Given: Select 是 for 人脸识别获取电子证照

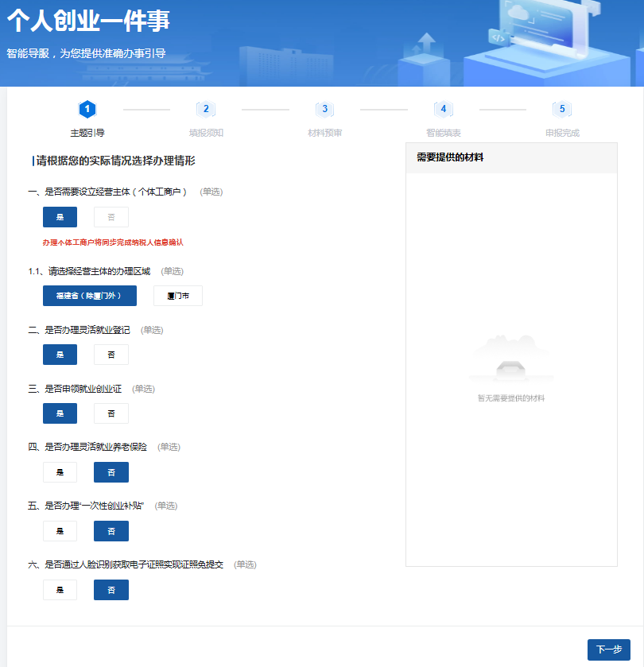Looking at the screenshot, I should (60, 590).
